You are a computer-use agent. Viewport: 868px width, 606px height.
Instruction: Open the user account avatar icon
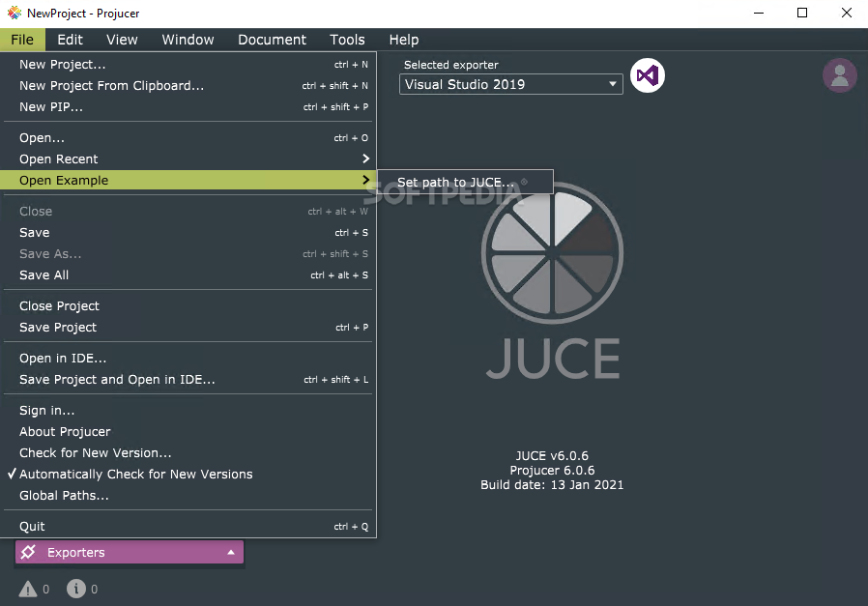839,75
